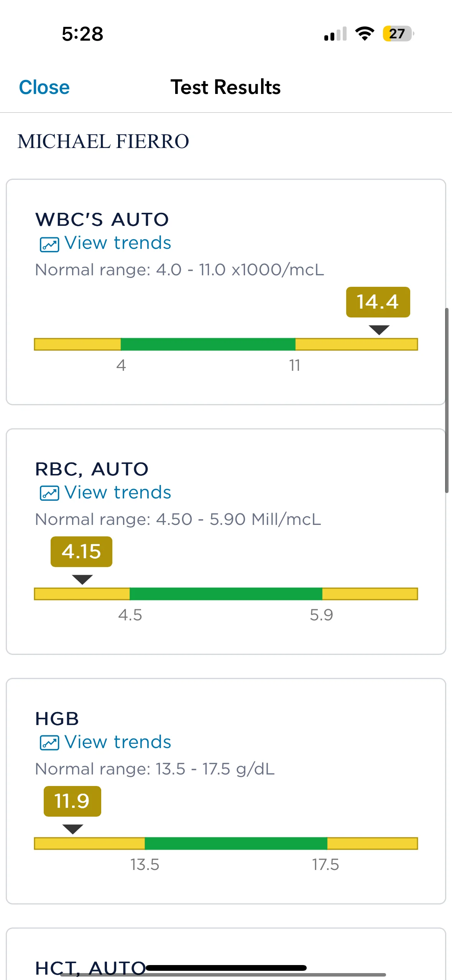The image size is (452, 980).
Task: Tap green normal zone of HGB range bar
Action: coord(236,844)
